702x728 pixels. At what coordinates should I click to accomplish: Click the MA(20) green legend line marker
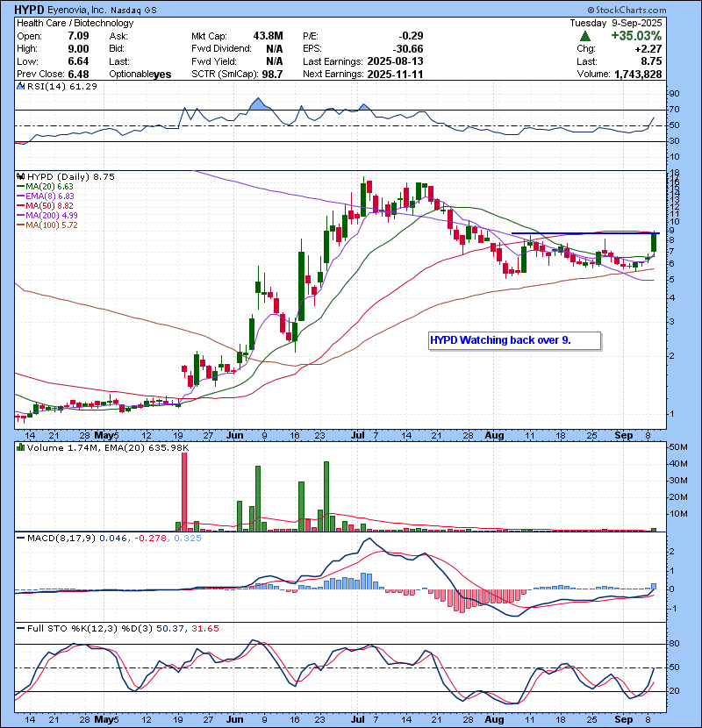(20, 186)
